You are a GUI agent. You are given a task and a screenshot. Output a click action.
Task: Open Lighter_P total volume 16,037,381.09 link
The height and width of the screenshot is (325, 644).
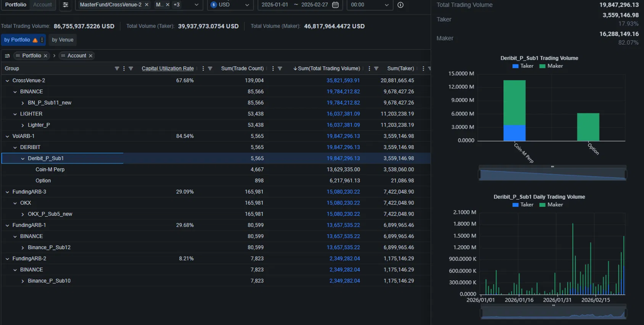(x=343, y=125)
